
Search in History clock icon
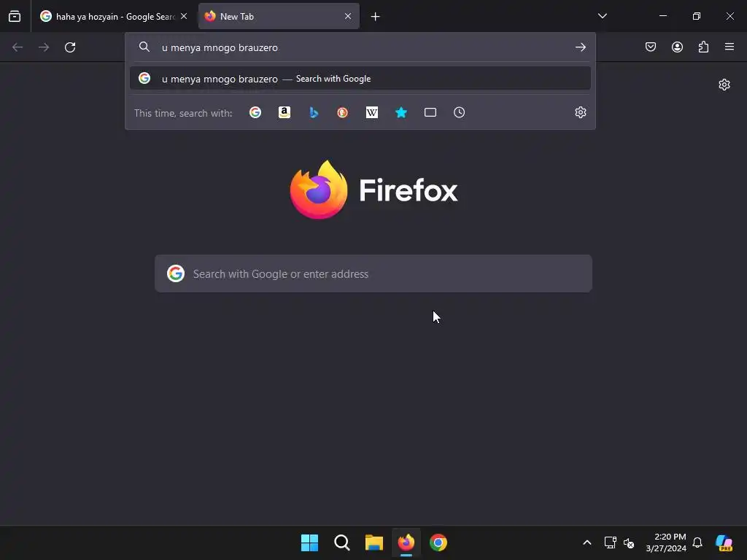(x=460, y=112)
